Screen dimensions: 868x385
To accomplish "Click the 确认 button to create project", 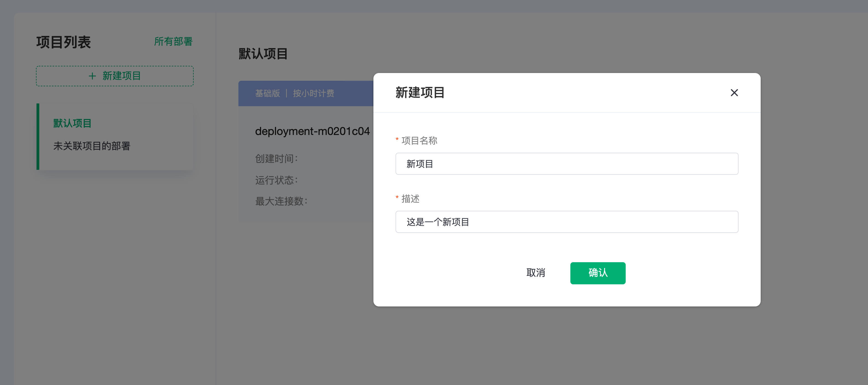I will [597, 273].
